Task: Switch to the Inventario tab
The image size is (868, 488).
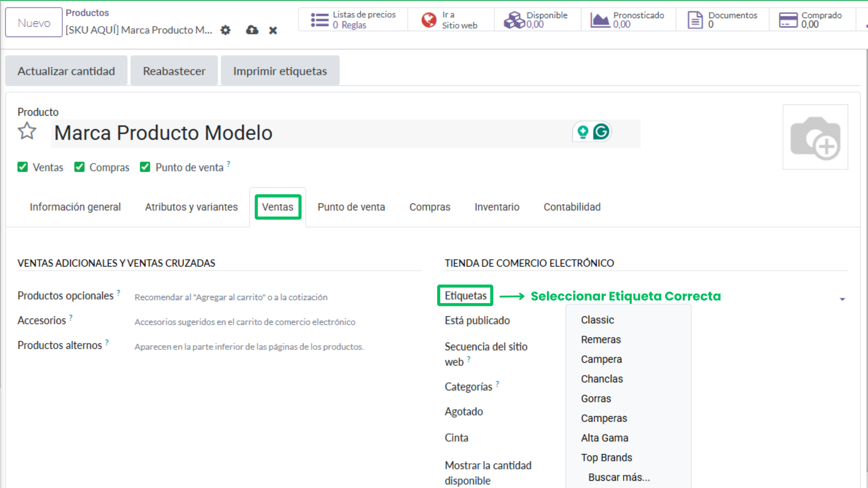Action: 496,207
